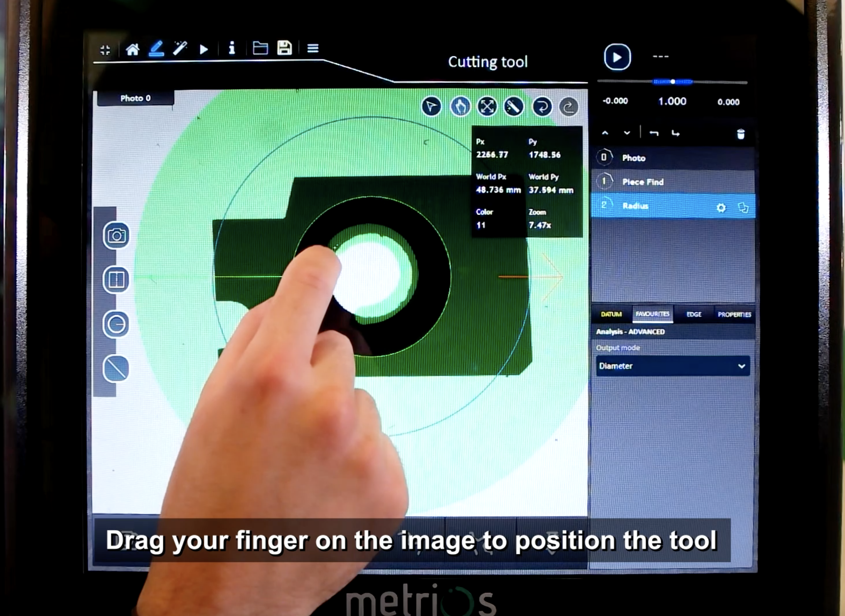Image resolution: width=845 pixels, height=616 pixels.
Task: Click the right value 0.000
Action: pos(728,102)
